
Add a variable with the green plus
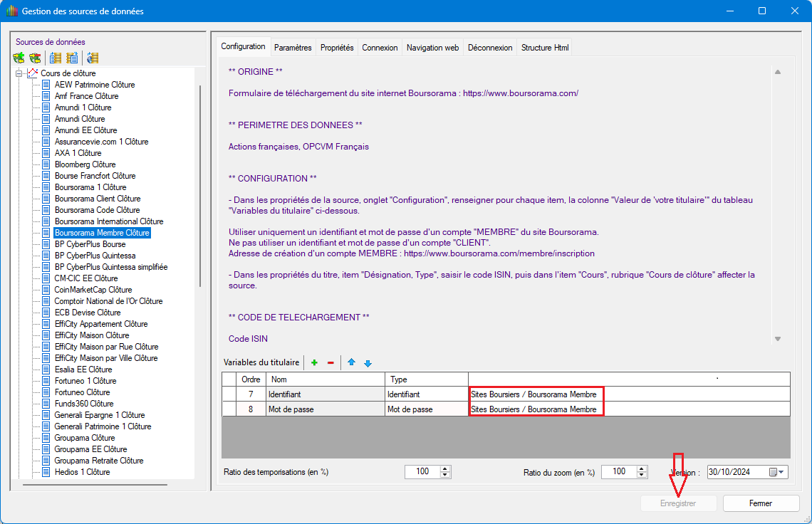click(x=314, y=363)
